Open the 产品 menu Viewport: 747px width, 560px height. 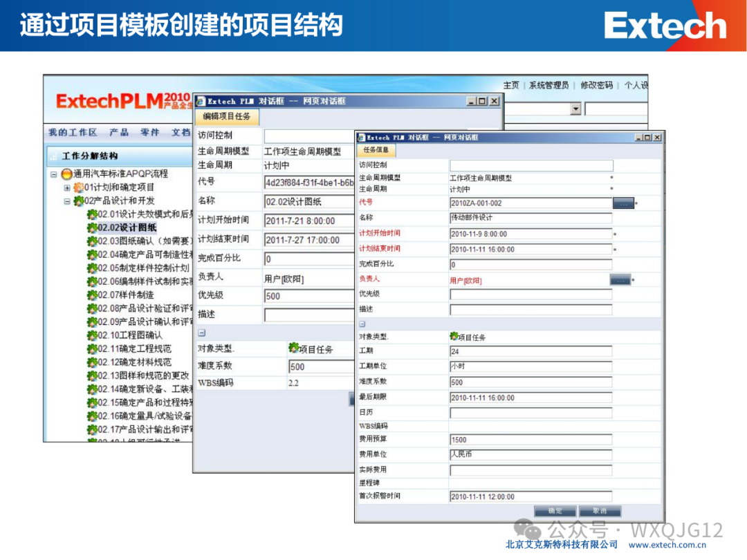(x=119, y=132)
